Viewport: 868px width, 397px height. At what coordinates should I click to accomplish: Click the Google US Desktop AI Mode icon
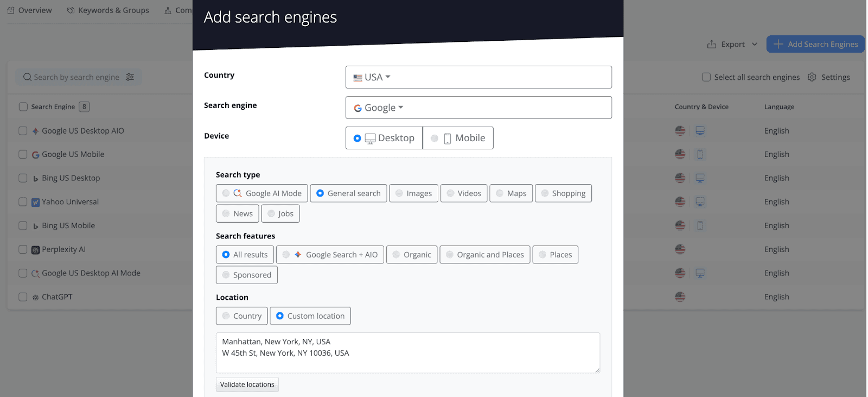(x=35, y=274)
